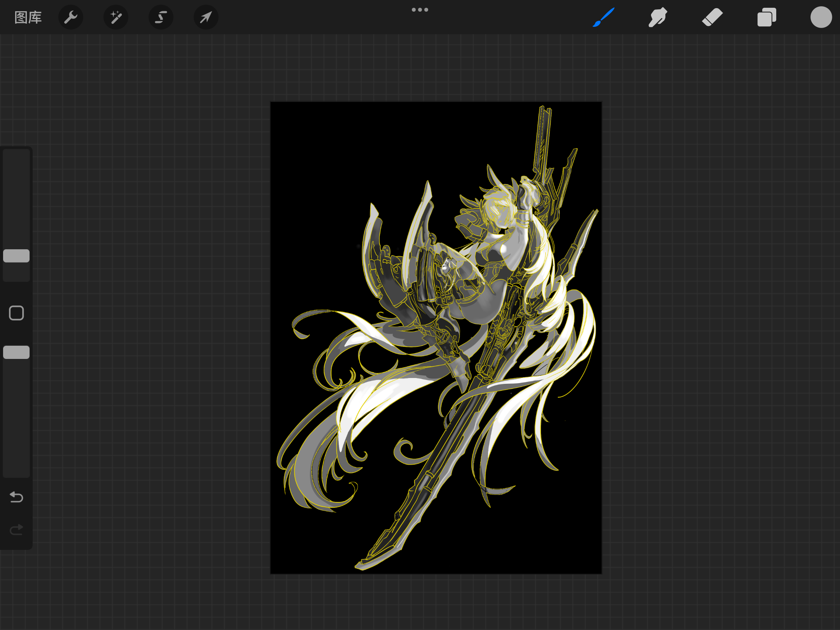Screen dimensions: 840x630
Task: Open the color picker circle
Action: (821, 17)
